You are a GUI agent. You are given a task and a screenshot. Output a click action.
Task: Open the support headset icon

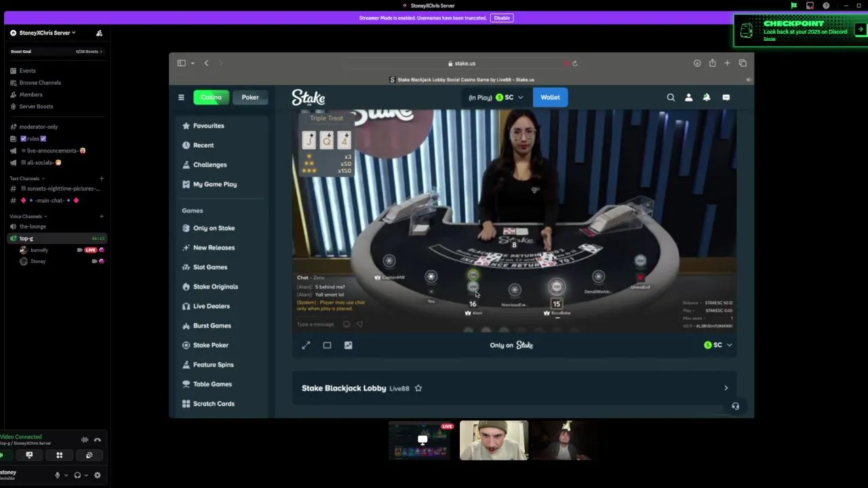pyautogui.click(x=735, y=406)
